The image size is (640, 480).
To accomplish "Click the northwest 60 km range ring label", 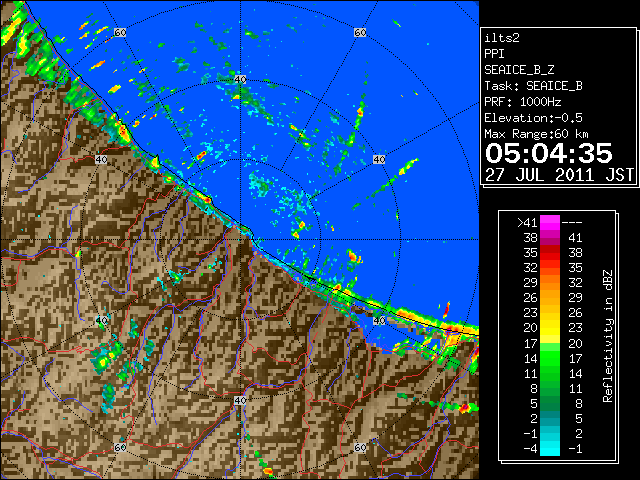I will tap(120, 32).
